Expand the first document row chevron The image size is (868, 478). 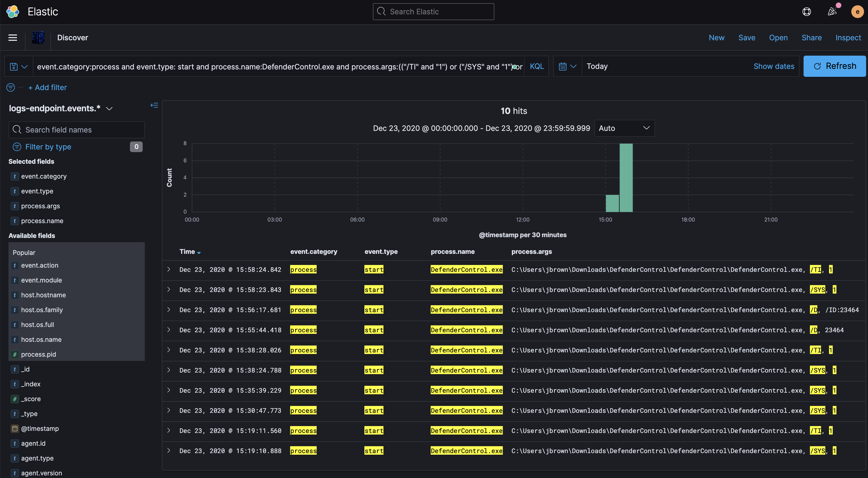point(169,269)
